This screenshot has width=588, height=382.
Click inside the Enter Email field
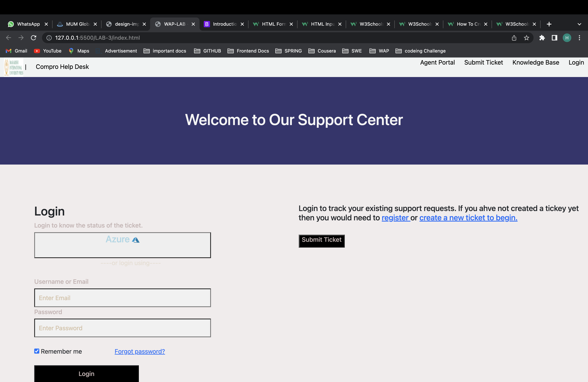pos(122,298)
